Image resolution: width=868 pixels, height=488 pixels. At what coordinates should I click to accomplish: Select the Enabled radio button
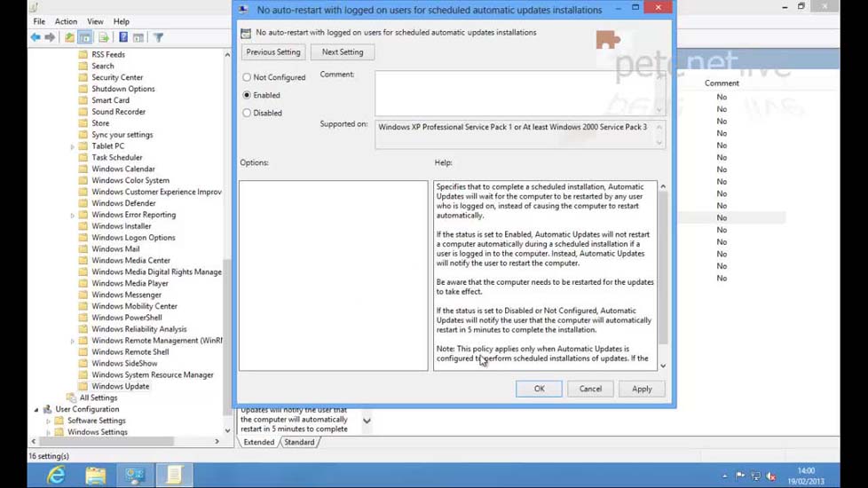click(247, 95)
